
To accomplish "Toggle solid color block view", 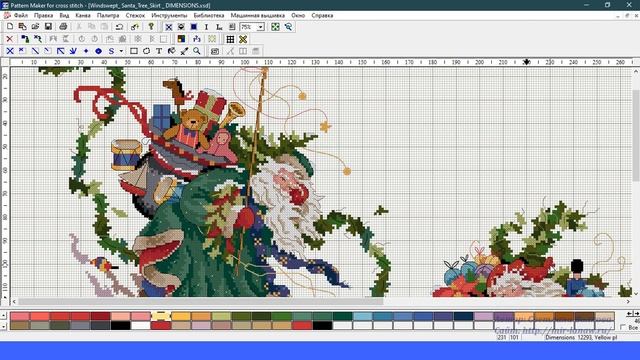I will click(x=194, y=27).
